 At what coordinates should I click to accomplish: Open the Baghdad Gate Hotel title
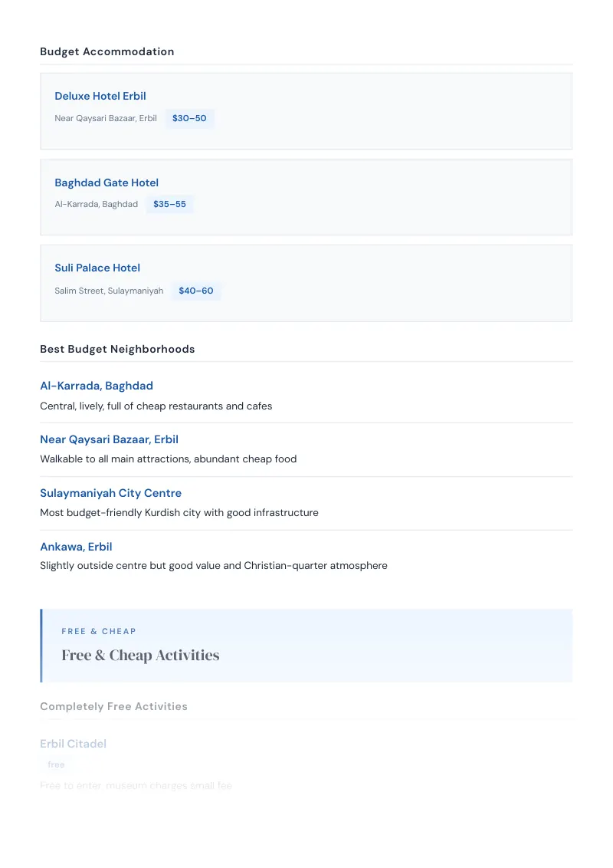tap(107, 182)
